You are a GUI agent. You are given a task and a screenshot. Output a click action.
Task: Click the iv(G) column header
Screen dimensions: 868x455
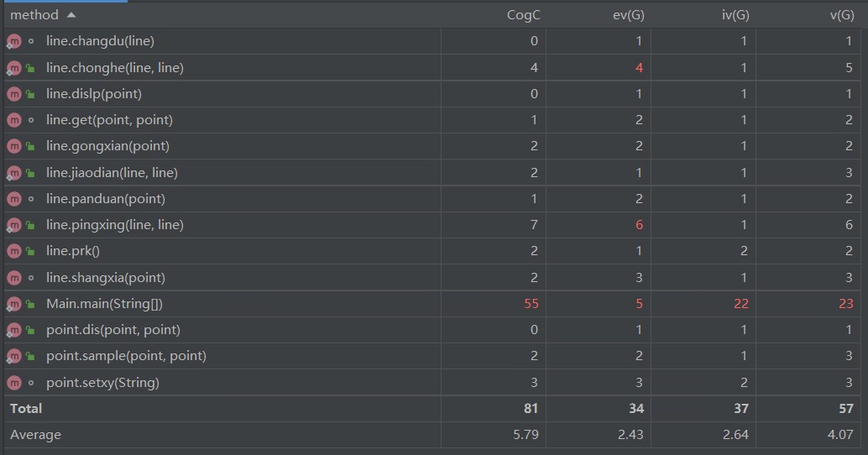734,15
